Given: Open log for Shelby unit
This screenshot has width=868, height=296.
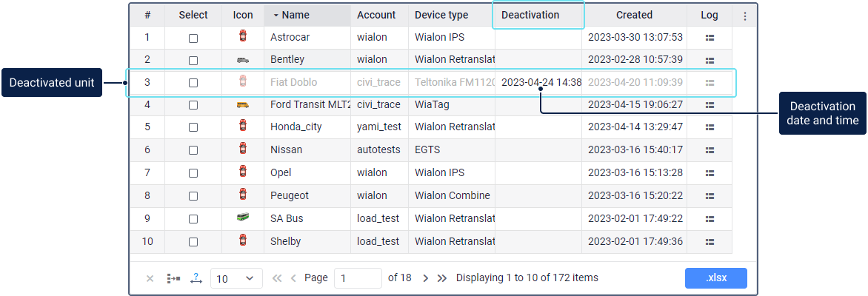Looking at the screenshot, I should [x=709, y=241].
